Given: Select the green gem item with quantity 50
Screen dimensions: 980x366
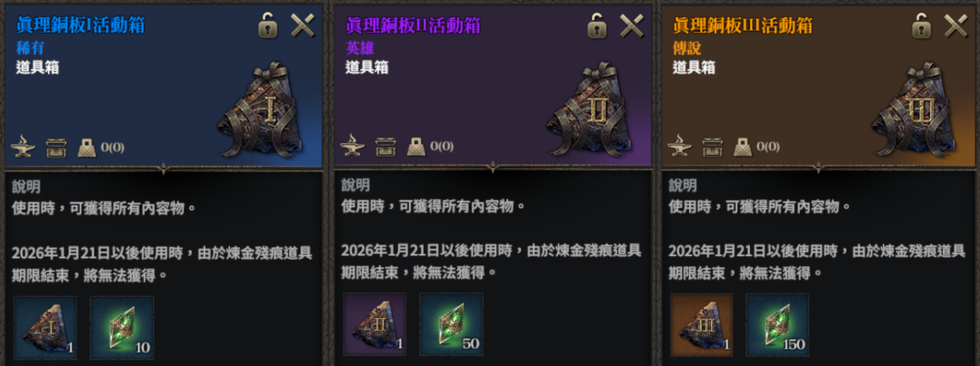Looking at the screenshot, I should click(x=451, y=324).
